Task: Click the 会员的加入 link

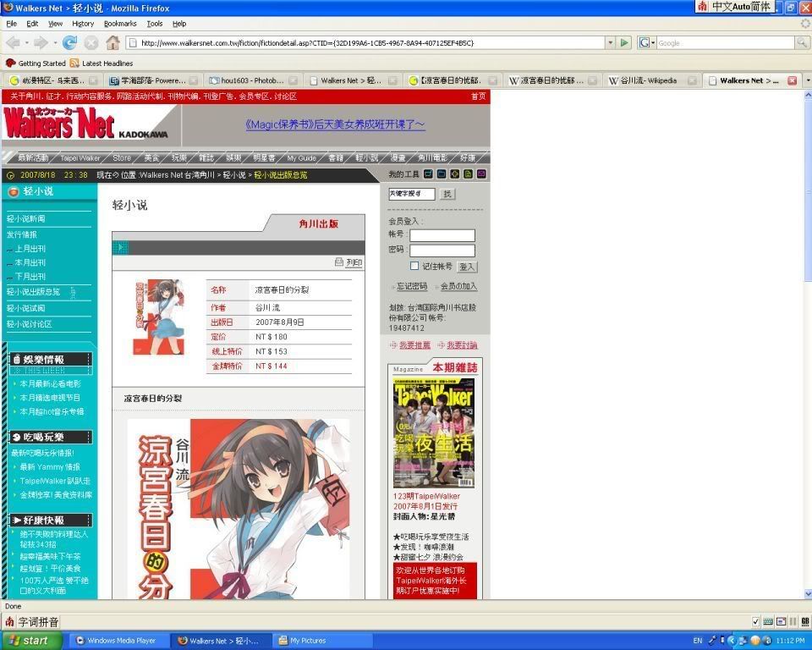Action: click(458, 286)
